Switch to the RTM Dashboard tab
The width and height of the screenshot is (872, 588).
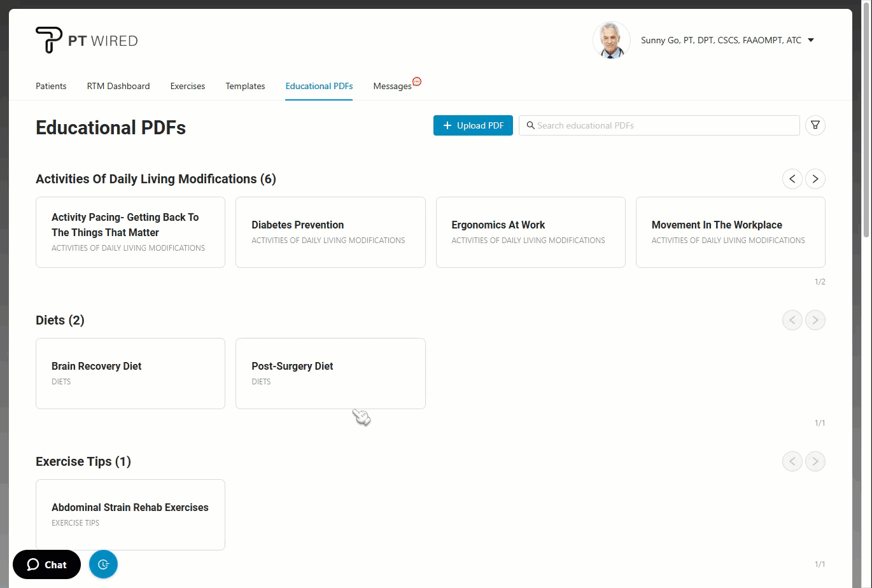pyautogui.click(x=118, y=86)
